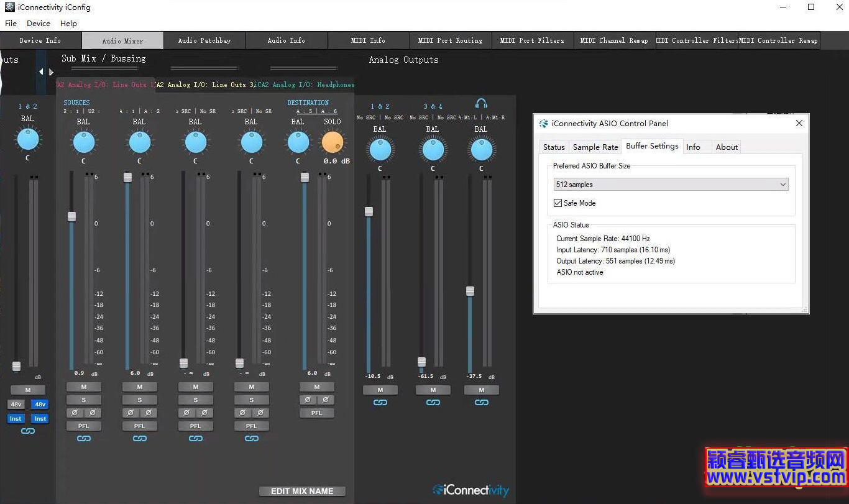This screenshot has height=504, width=849.
Task: Click the ASIO Control Panel title icon
Action: pyautogui.click(x=544, y=124)
